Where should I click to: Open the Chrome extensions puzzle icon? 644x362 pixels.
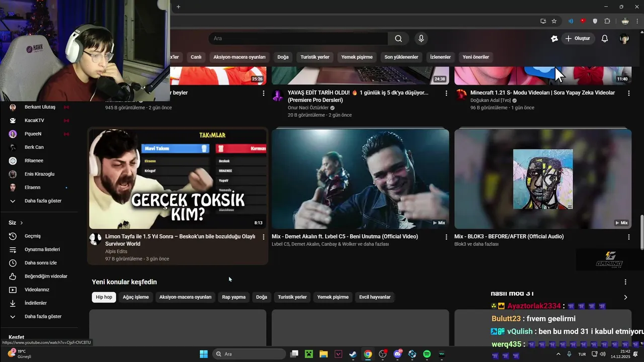(x=607, y=21)
